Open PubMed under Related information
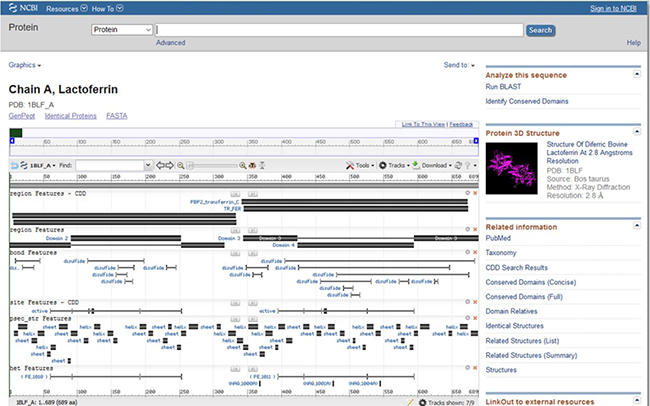 pos(498,238)
